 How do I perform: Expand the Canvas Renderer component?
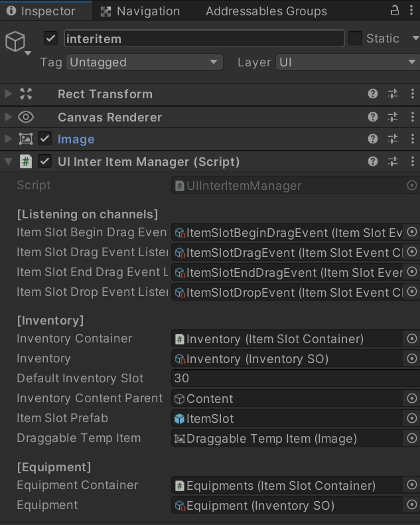tap(9, 117)
